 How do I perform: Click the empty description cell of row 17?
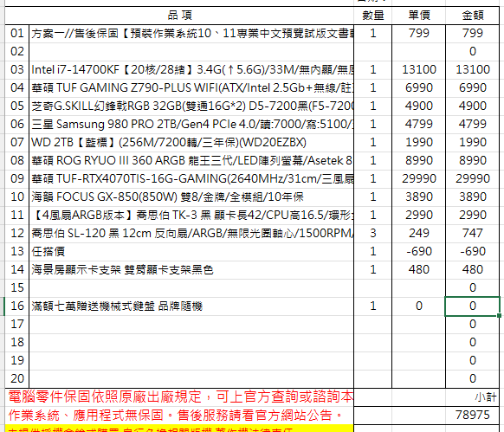191,324
